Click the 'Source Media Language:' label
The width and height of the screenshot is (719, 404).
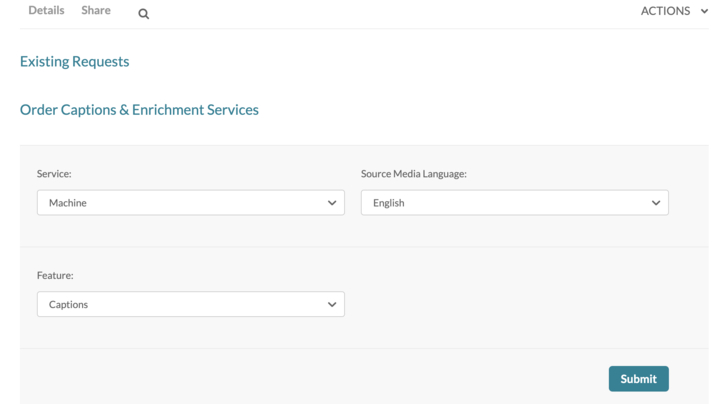pos(414,174)
